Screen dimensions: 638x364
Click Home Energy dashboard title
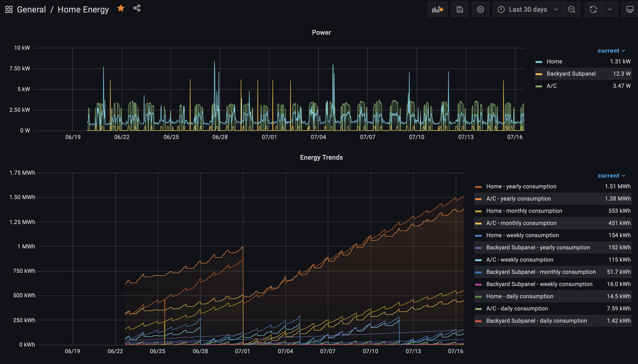pos(83,9)
